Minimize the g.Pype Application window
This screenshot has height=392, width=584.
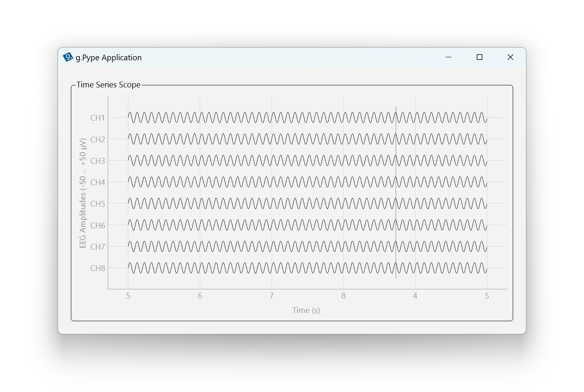[x=448, y=57]
